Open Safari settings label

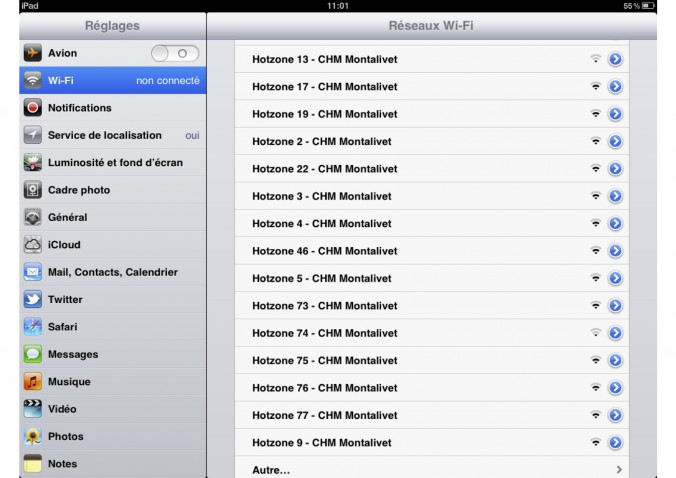click(63, 327)
